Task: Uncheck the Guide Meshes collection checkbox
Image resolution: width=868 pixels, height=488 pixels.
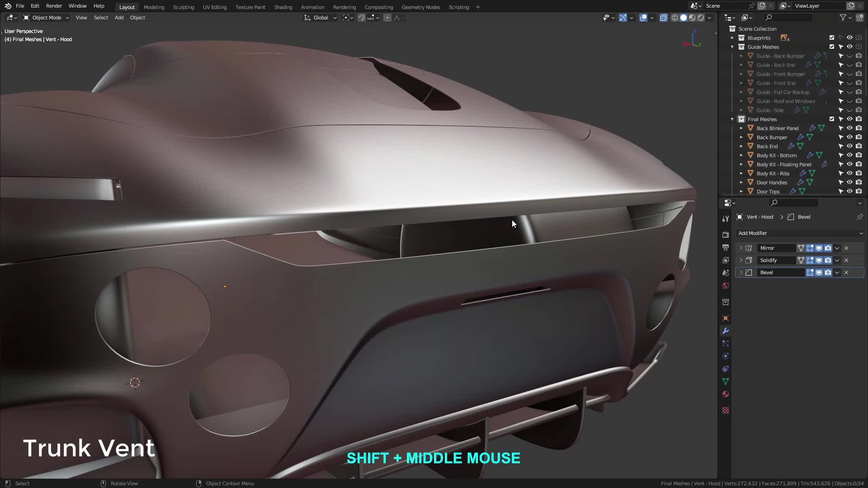Action: coord(832,47)
